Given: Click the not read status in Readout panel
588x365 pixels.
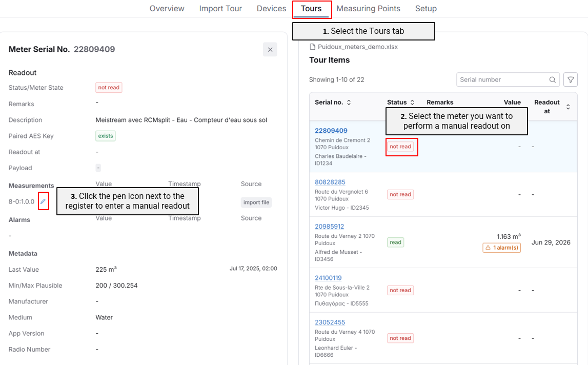Looking at the screenshot, I should 109,87.
